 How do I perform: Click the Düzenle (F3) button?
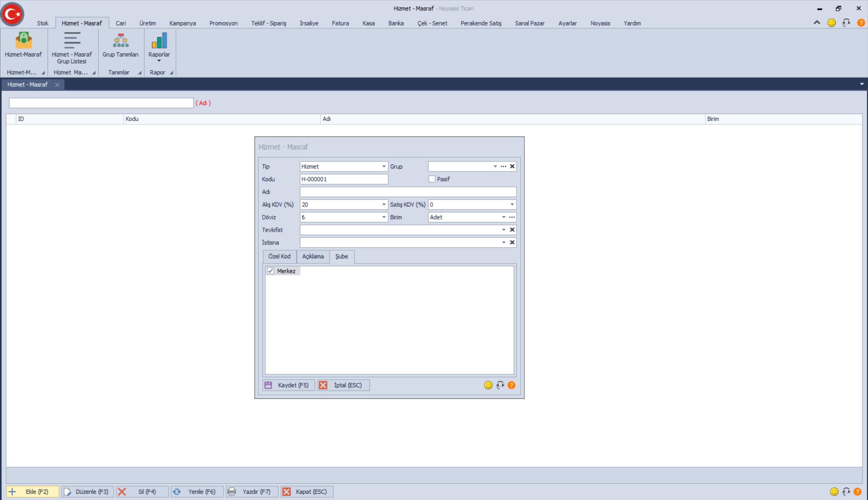pos(87,492)
